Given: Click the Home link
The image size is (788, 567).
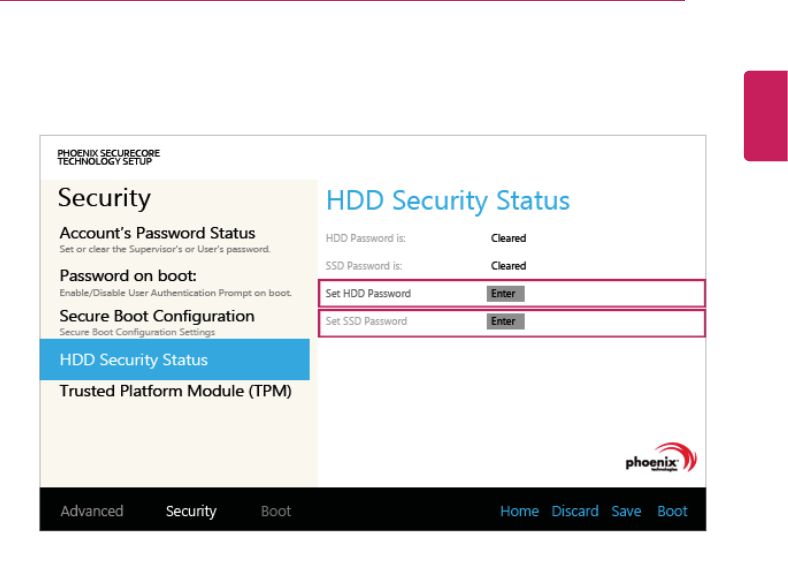Looking at the screenshot, I should coord(519,511).
